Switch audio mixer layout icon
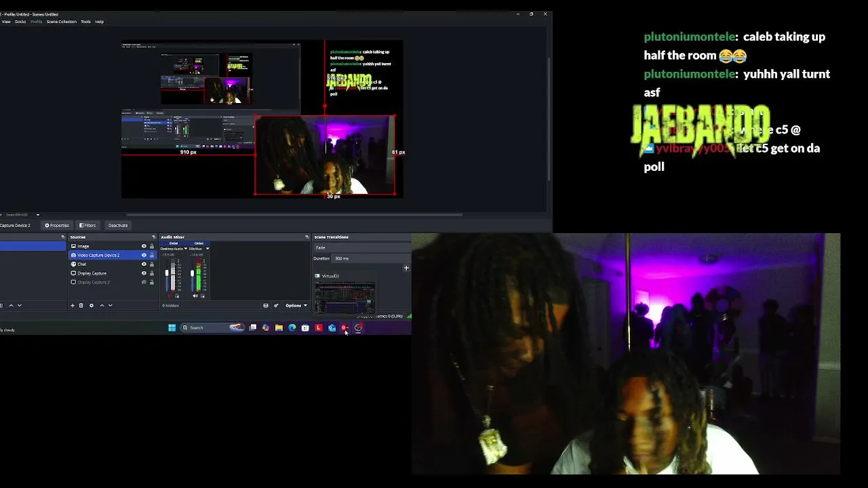 (x=266, y=306)
